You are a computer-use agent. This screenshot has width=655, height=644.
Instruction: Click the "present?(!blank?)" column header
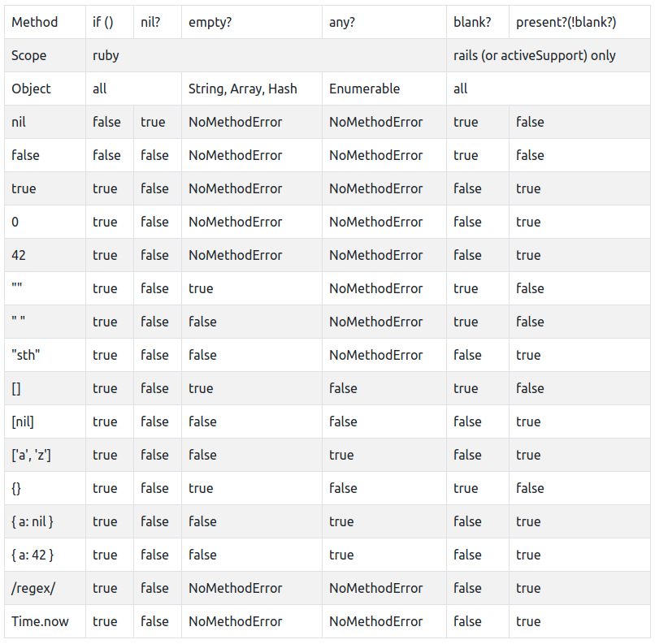[566, 22]
